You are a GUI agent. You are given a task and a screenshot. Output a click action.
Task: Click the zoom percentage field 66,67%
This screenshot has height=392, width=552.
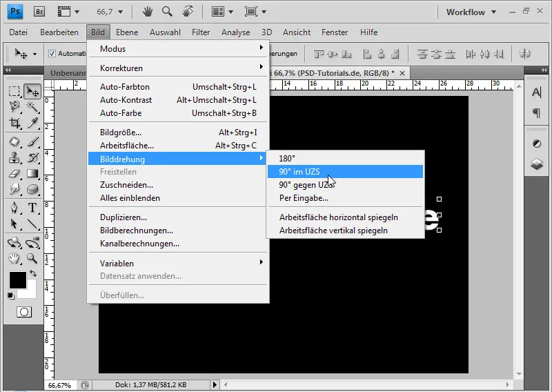[x=60, y=385]
